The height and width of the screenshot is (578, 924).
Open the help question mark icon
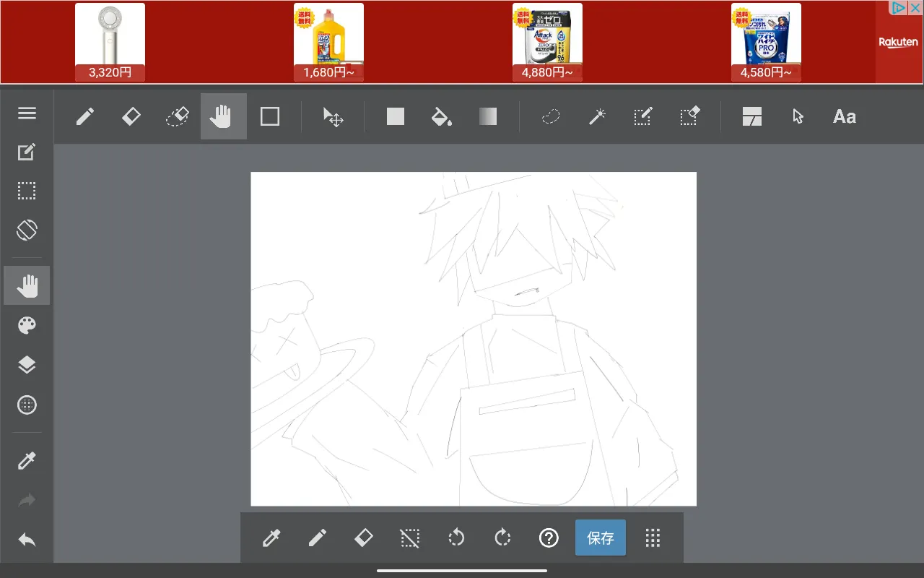tap(549, 538)
